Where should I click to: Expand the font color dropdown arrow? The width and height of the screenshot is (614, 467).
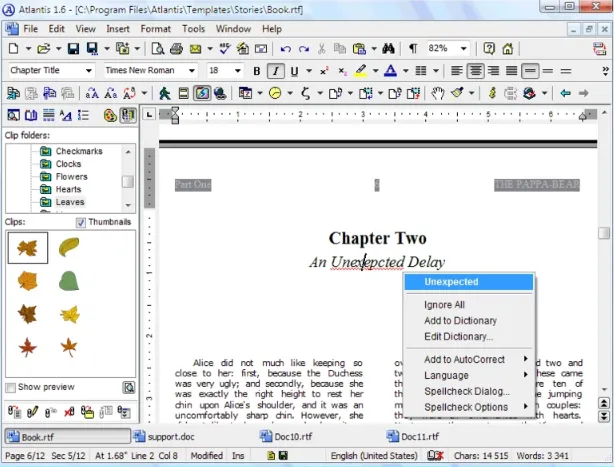(406, 71)
